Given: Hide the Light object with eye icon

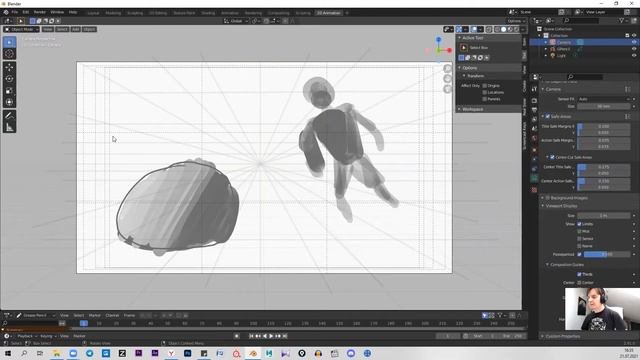Looking at the screenshot, I should (634, 56).
